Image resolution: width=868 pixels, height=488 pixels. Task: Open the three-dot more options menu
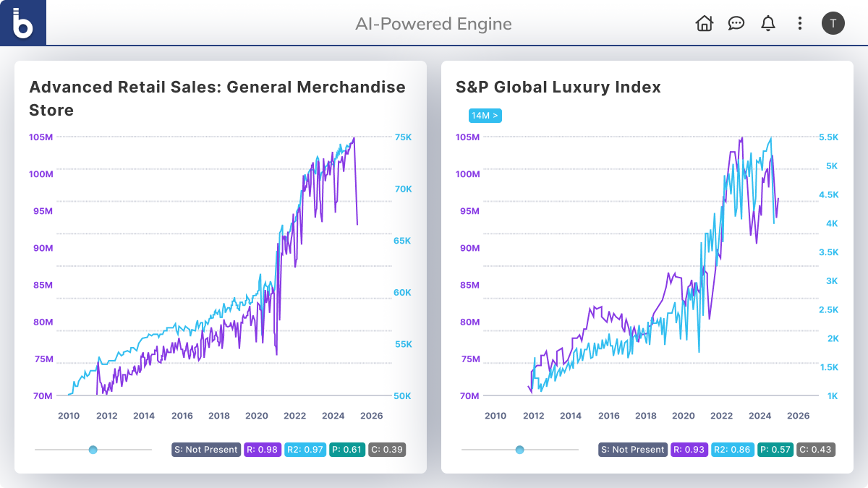pyautogui.click(x=799, y=23)
